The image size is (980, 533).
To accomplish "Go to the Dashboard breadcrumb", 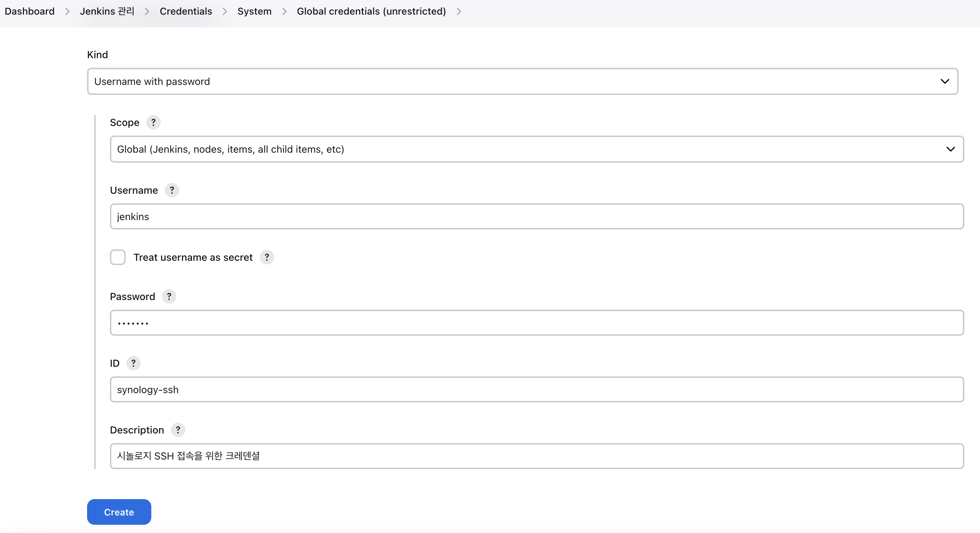I will [30, 11].
